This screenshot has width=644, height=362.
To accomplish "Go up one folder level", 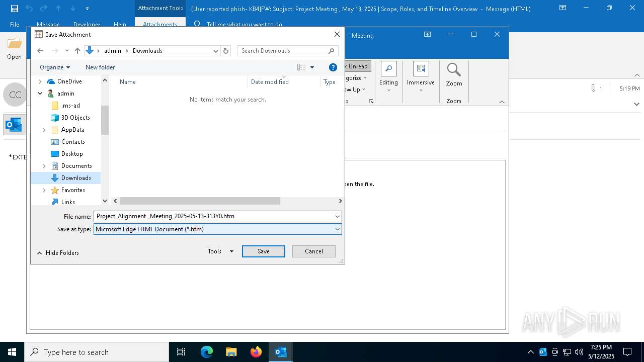I will pyautogui.click(x=77, y=51).
